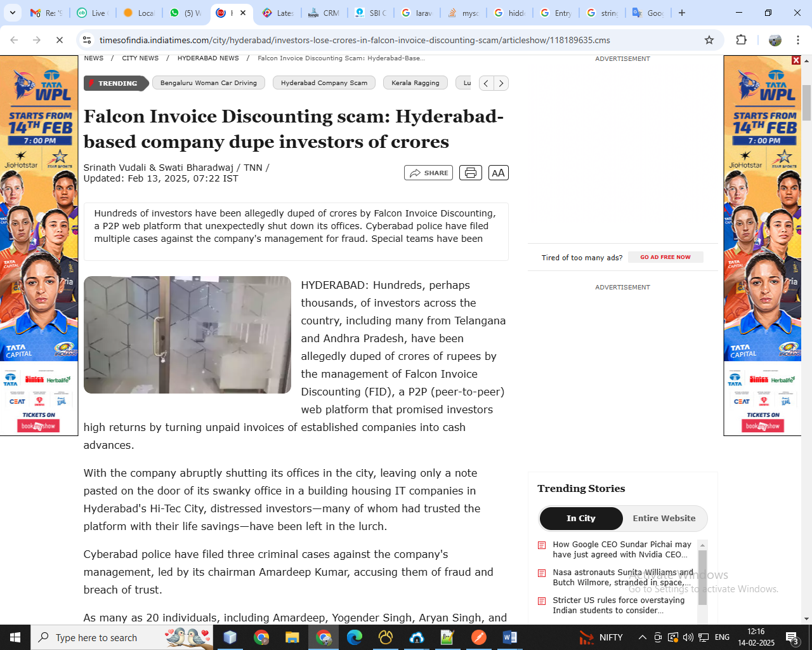This screenshot has width=812, height=650.
Task: Open the blue cloud app in the taskbar
Action: point(416,637)
